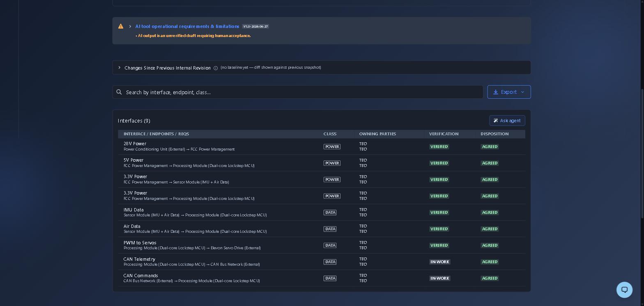644x306 pixels.
Task: Click VERIFIED badge for 5V Power
Action: coord(439,163)
